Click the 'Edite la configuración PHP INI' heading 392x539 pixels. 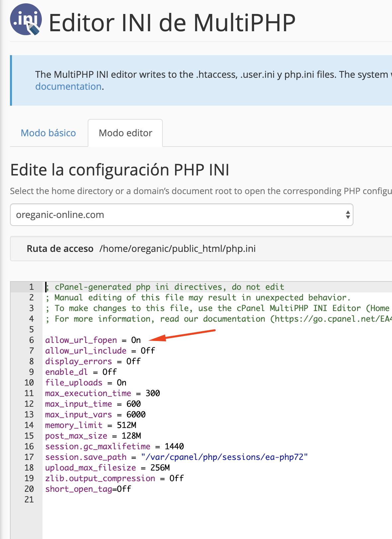(120, 170)
